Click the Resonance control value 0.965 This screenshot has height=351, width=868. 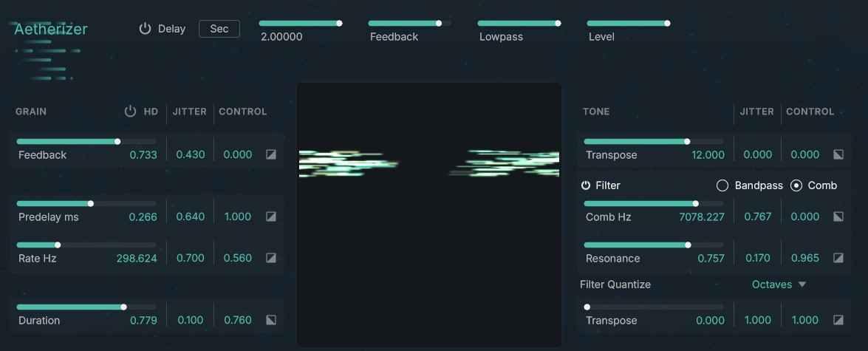pyautogui.click(x=805, y=259)
